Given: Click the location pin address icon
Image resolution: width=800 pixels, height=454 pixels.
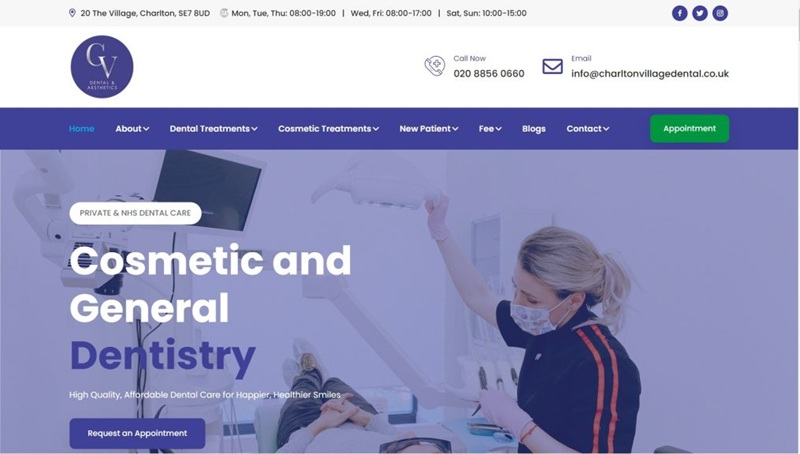Looking at the screenshot, I should 72,13.
